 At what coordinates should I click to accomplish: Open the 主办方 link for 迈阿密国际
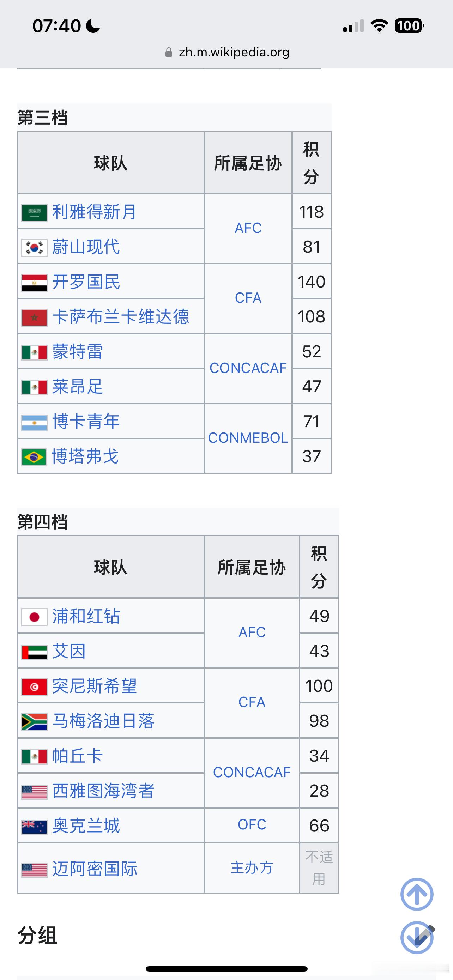[x=252, y=868]
